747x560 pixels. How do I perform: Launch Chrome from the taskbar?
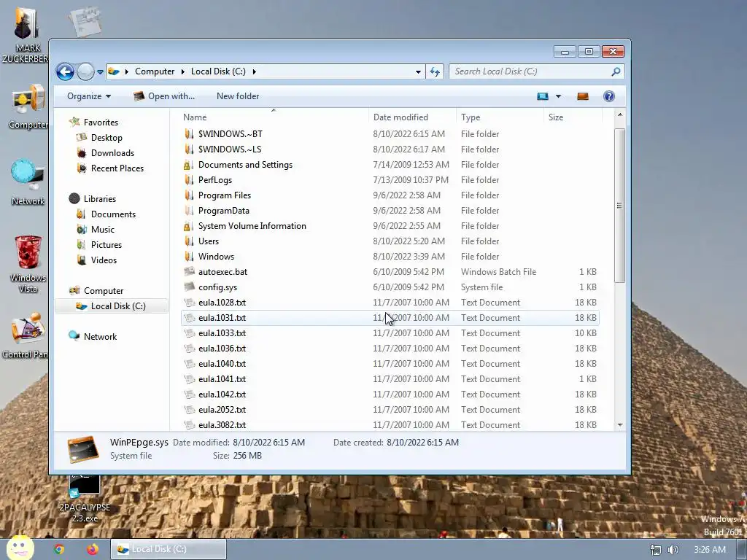59,549
